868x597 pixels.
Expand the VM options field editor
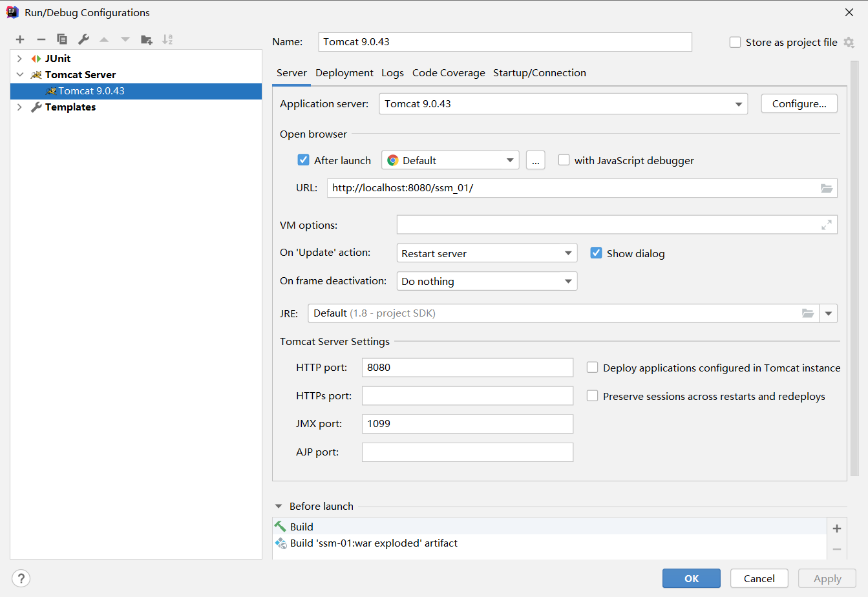click(827, 225)
